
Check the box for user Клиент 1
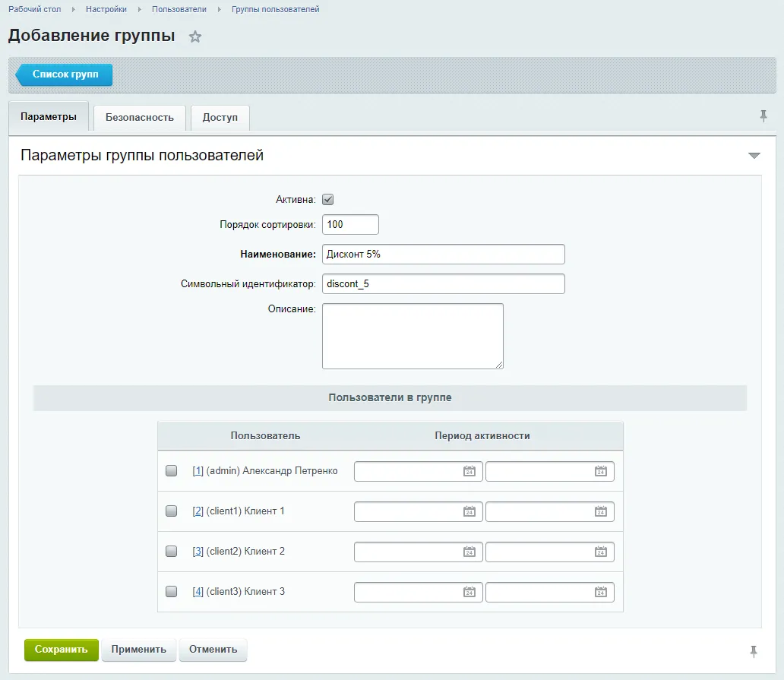pos(172,511)
